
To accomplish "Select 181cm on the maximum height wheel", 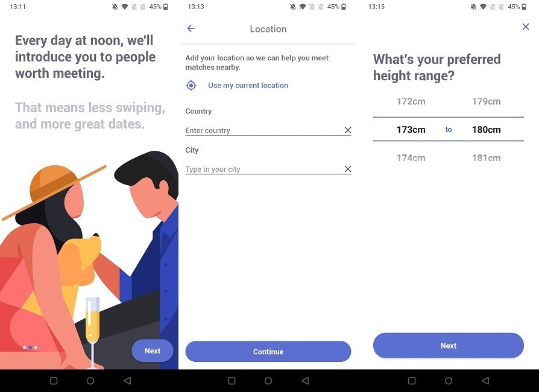I will (x=487, y=157).
